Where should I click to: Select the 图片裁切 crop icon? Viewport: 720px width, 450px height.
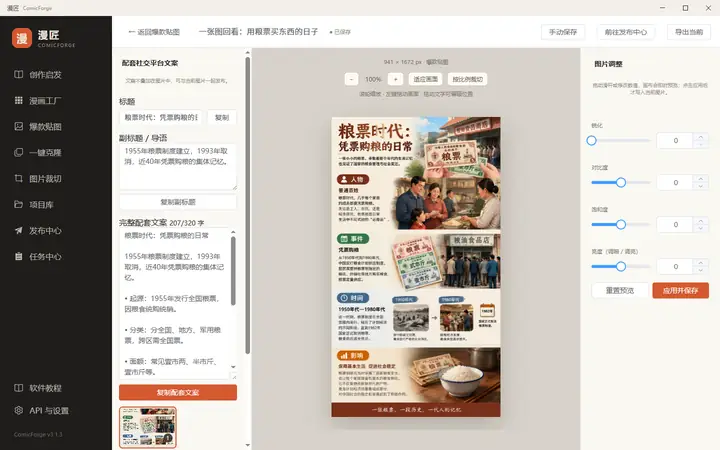(18, 178)
